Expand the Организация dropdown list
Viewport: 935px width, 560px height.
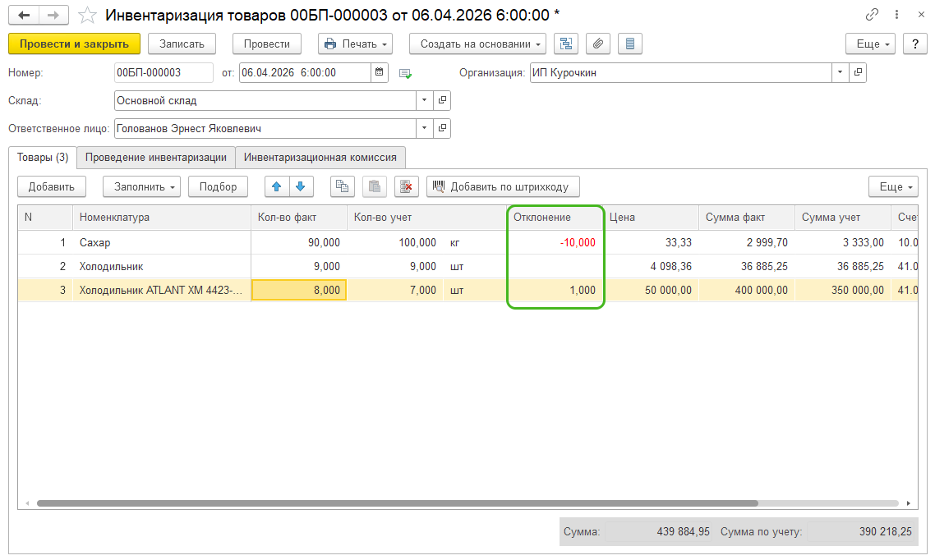coord(840,72)
